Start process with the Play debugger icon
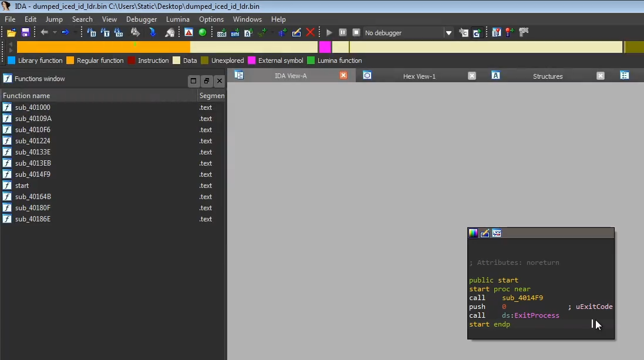 pos(329,33)
